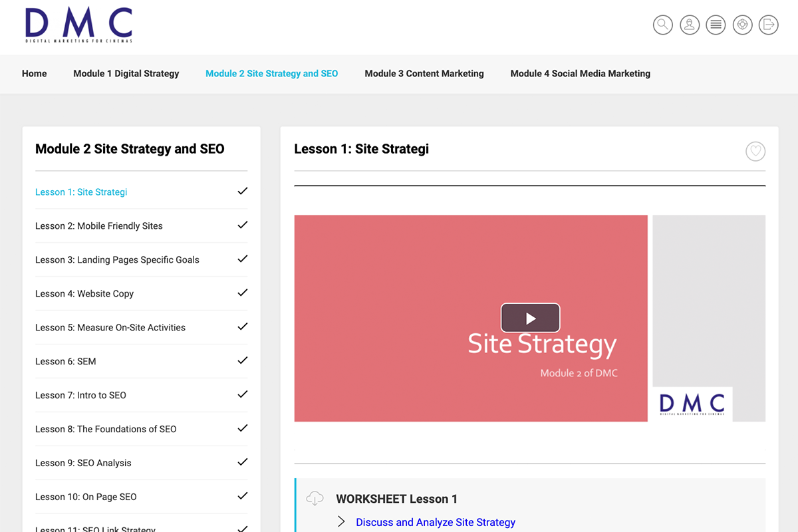Toggle completion checkmark for Lesson 6: SEM
Viewport: 798px width, 532px height.
click(243, 361)
